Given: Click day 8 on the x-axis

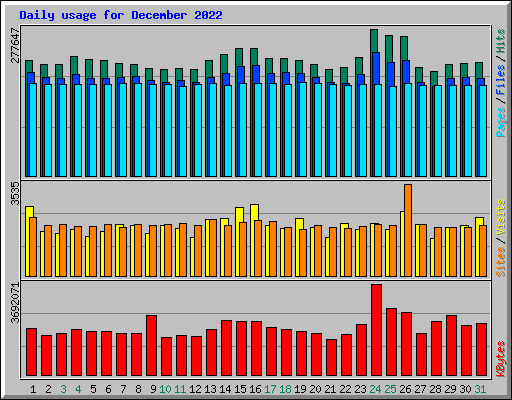Looking at the screenshot, I should (x=138, y=389).
